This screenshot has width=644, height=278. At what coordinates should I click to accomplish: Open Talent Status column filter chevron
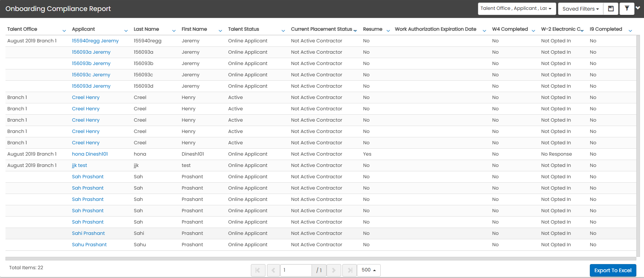(283, 31)
